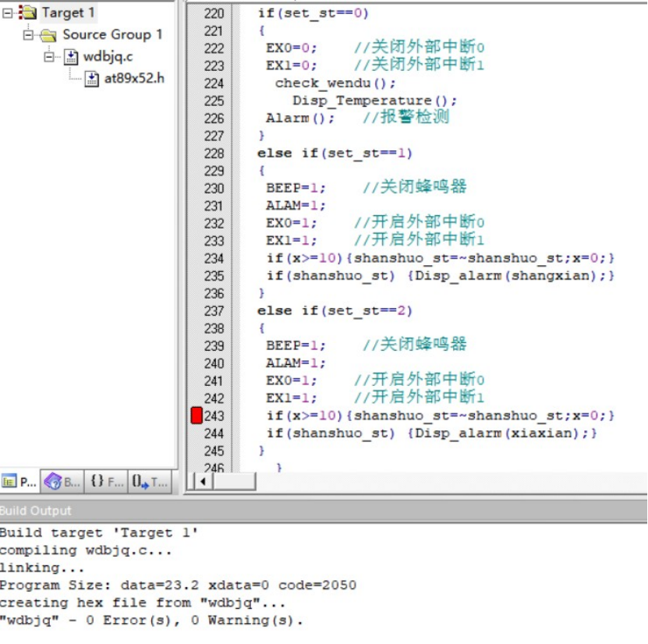Select at89x52.h header file
Screen dimensions: 648x644
click(134, 78)
